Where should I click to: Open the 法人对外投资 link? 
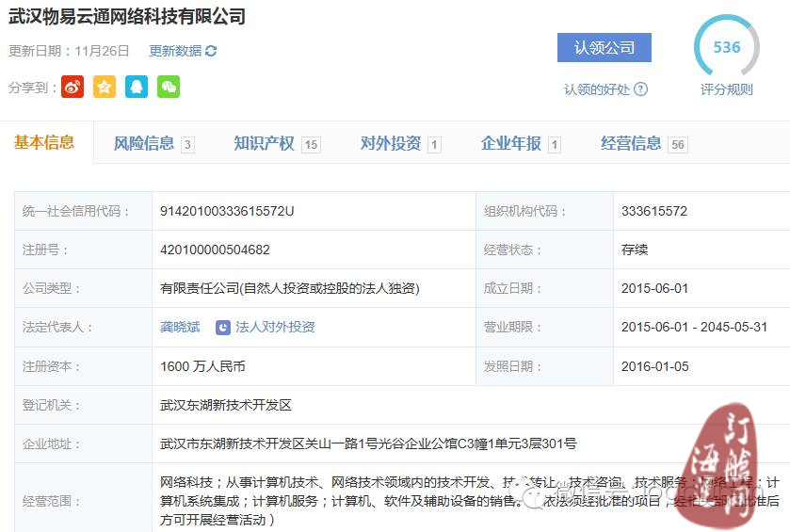(275, 327)
